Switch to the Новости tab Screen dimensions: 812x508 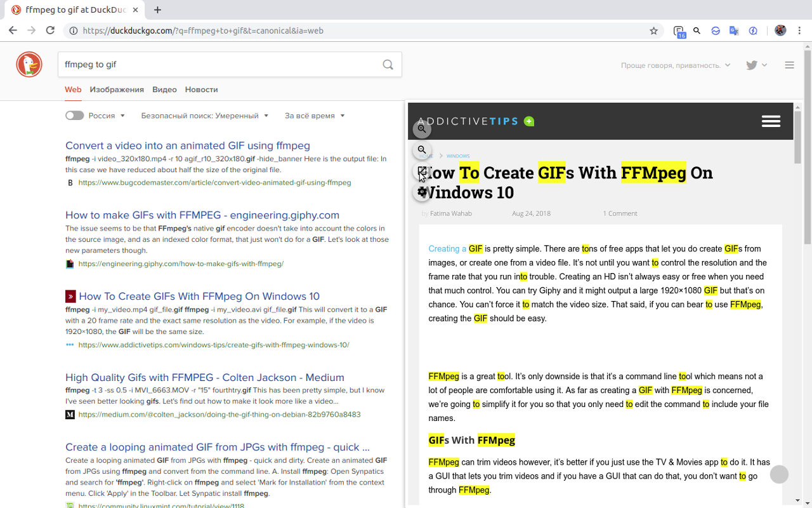(x=201, y=90)
